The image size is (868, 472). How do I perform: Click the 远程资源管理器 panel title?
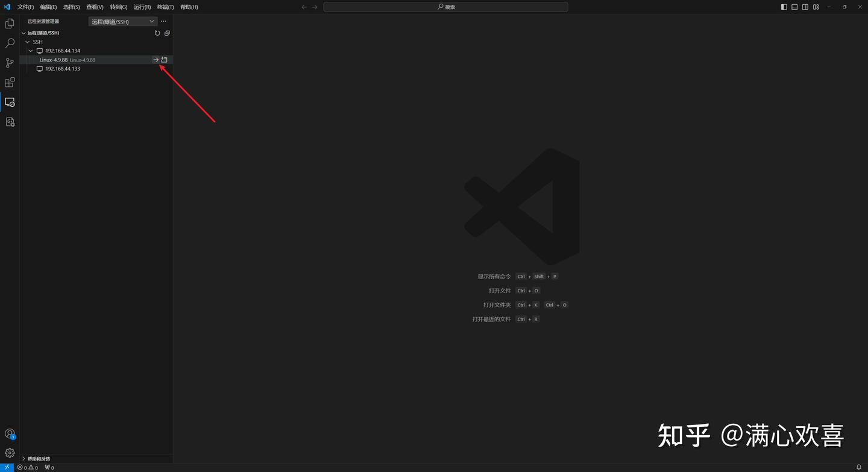(43, 21)
